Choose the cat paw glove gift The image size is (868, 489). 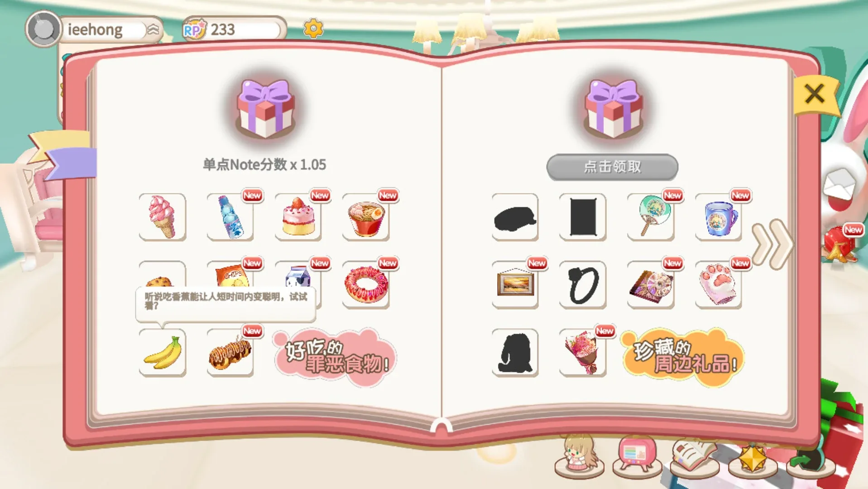tap(719, 285)
